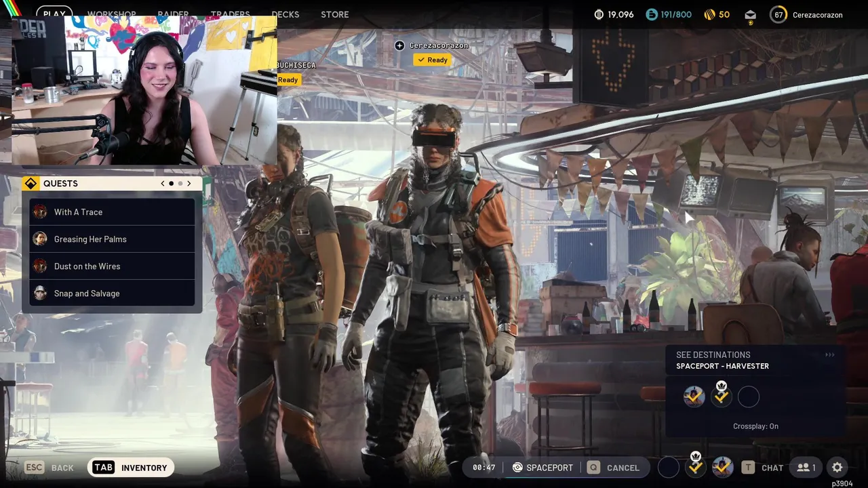Image resolution: width=868 pixels, height=488 pixels.
Task: Click the trader portrait beside Dust on the Wires
Action: click(x=41, y=266)
